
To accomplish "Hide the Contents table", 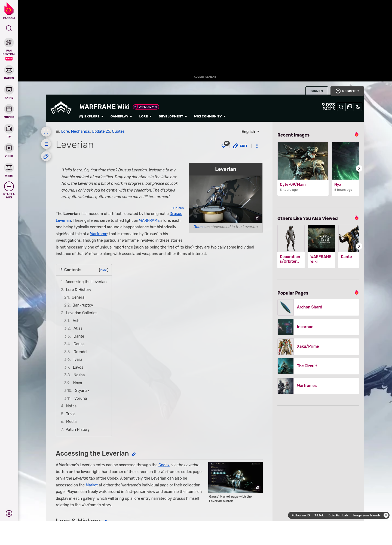I will click(104, 270).
